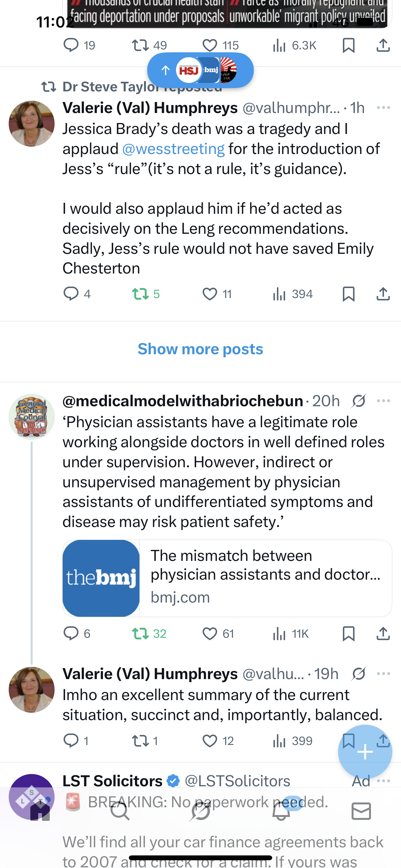The image size is (401, 868).
Task: Open Grok icon on medicalmodelwithabriochebun post
Action: point(358,401)
